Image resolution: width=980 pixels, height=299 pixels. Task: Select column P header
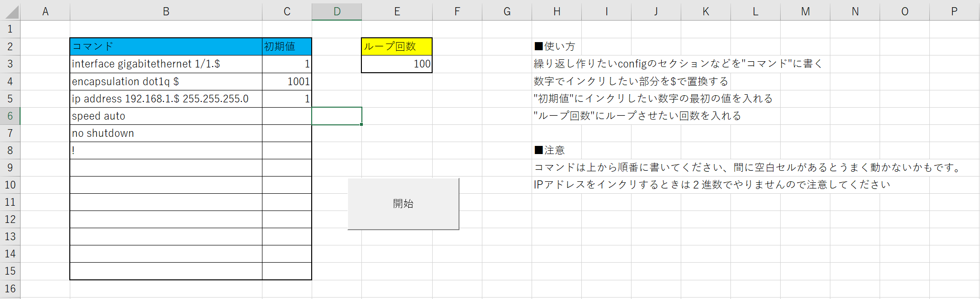(955, 11)
